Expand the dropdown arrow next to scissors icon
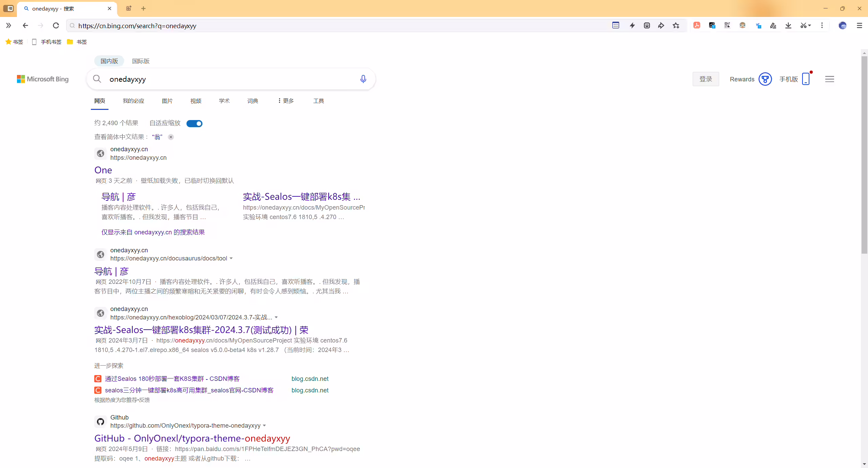This screenshot has height=468, width=868. (x=809, y=25)
